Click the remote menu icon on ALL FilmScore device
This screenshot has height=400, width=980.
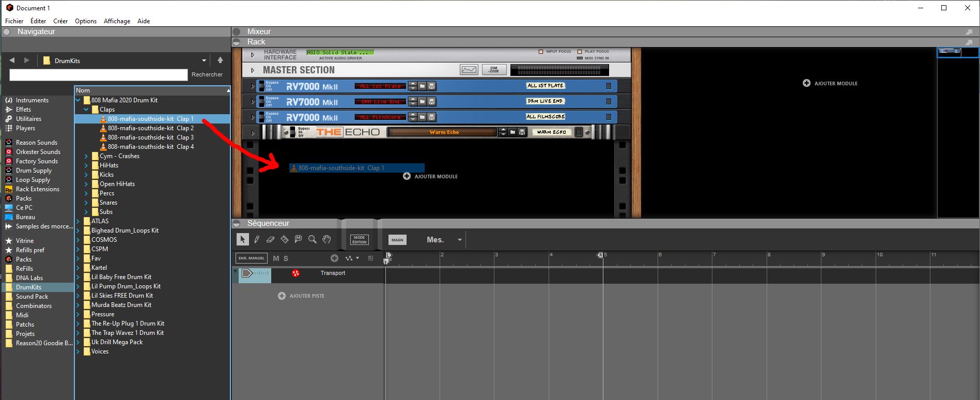pyautogui.click(x=609, y=117)
